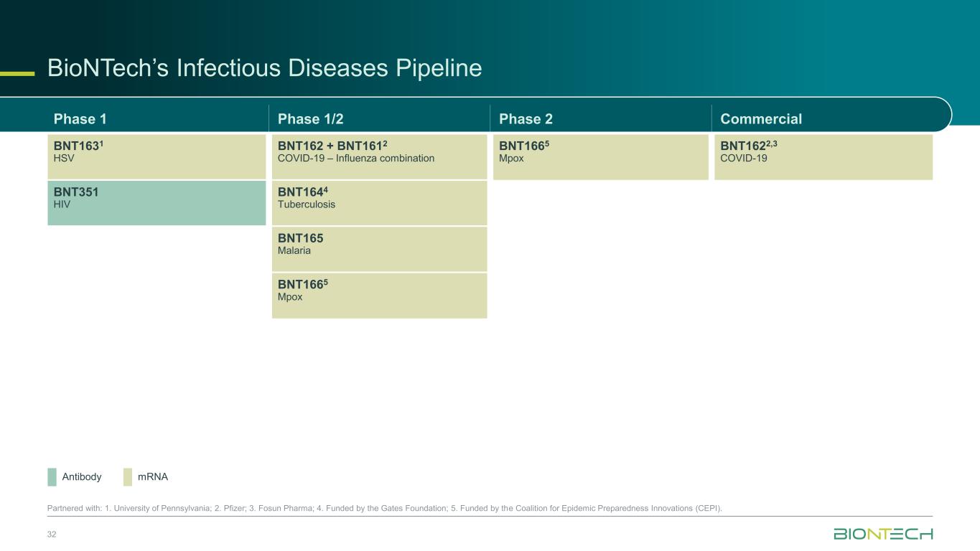Select the Commercial column header
This screenshot has width=980, height=551.
(x=761, y=119)
